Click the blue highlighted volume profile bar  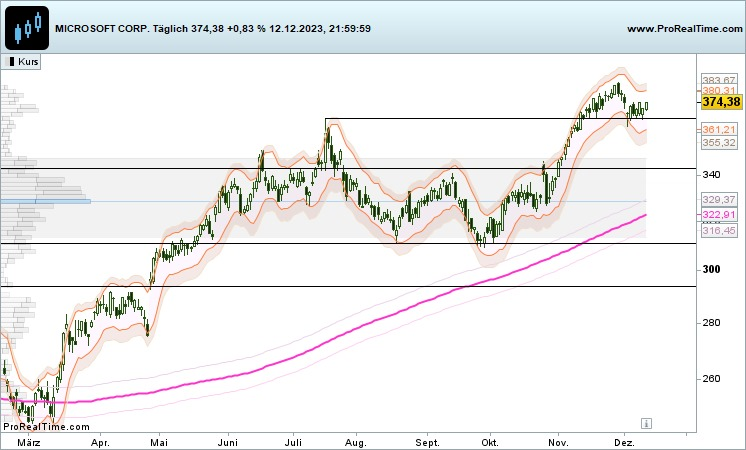click(x=46, y=202)
